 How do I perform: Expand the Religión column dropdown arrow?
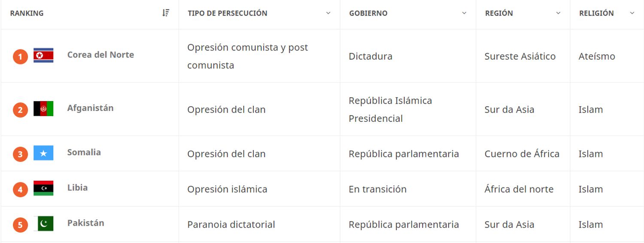(x=632, y=13)
